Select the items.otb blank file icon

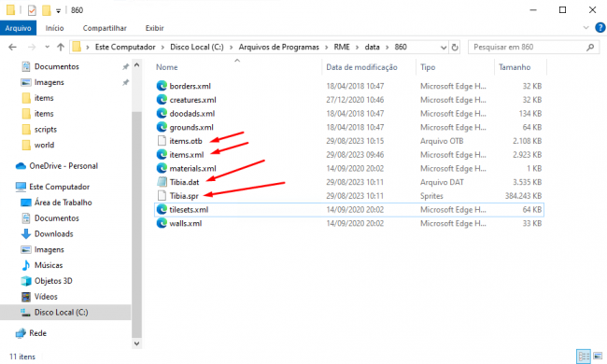[162, 141]
